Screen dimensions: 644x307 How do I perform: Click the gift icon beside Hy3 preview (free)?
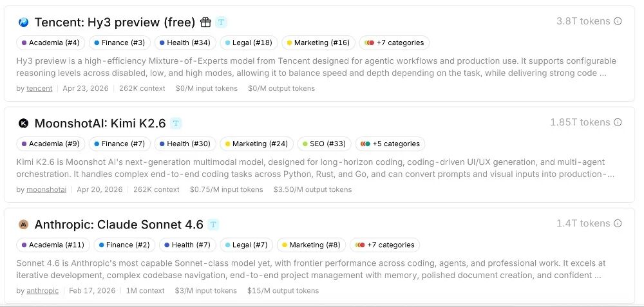pyautogui.click(x=205, y=22)
